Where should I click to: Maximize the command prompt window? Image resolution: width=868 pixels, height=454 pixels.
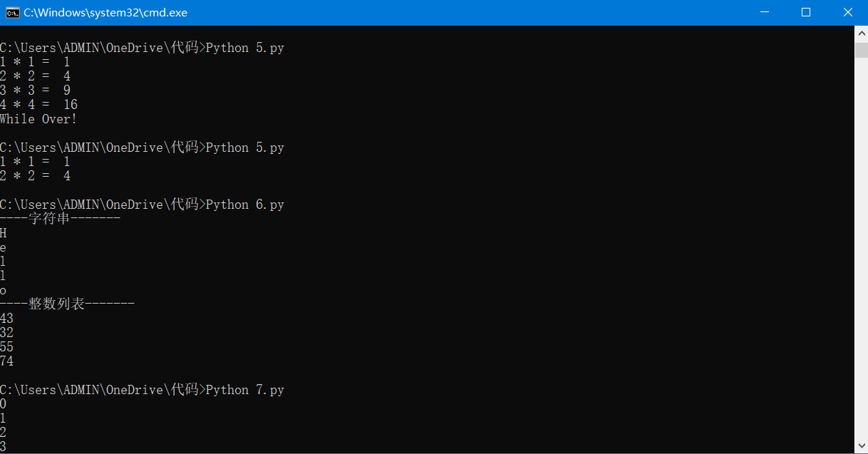(x=806, y=12)
